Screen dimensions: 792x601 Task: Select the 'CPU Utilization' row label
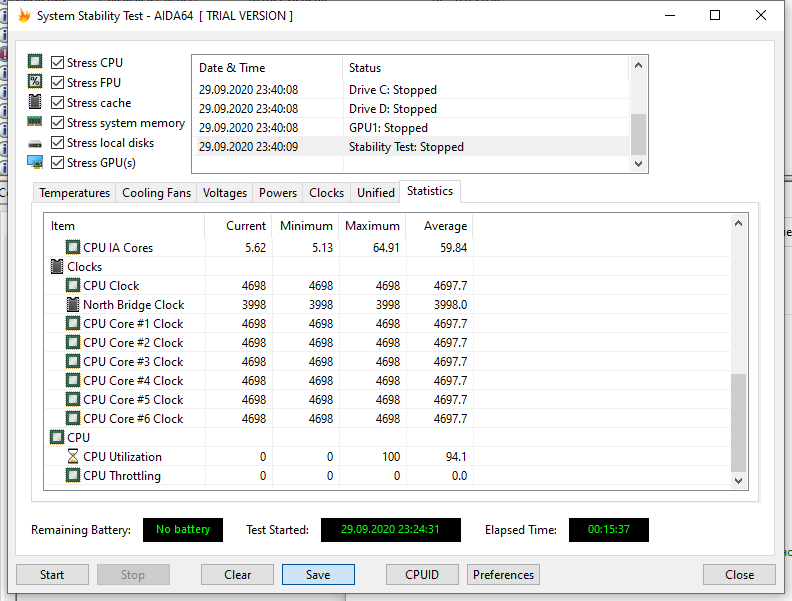point(122,457)
